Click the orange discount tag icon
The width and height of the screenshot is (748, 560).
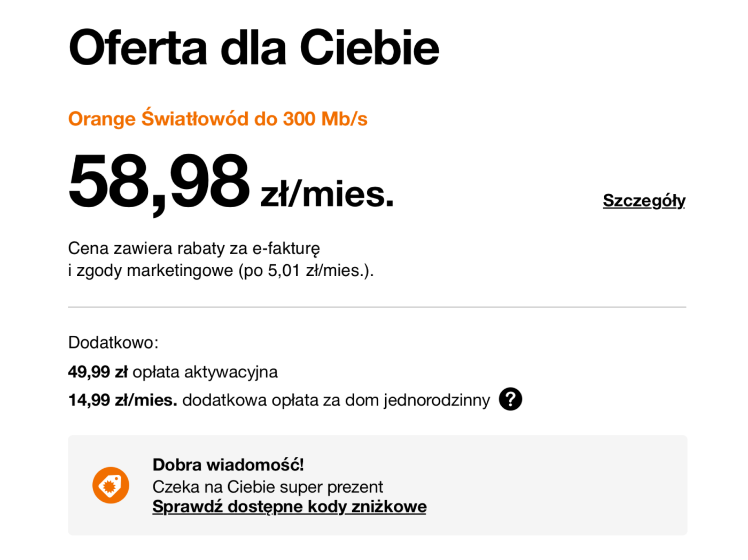point(111,485)
